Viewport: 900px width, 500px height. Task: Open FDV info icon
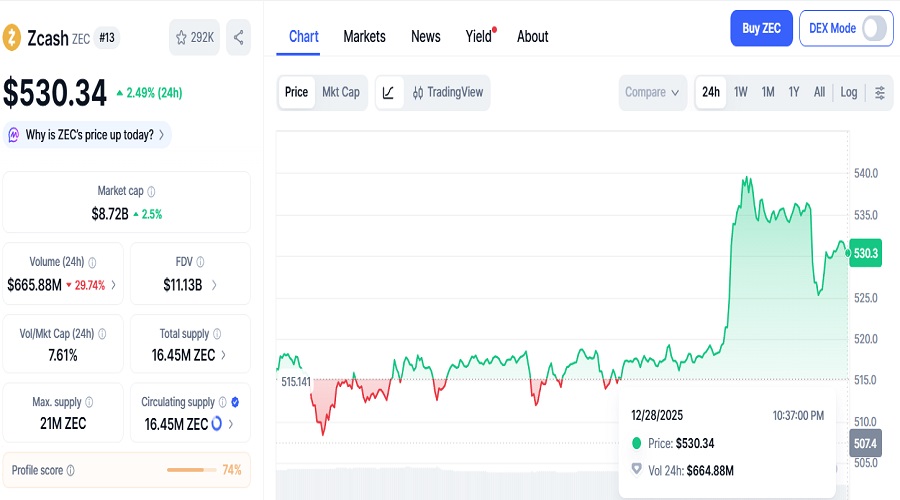[x=200, y=262]
